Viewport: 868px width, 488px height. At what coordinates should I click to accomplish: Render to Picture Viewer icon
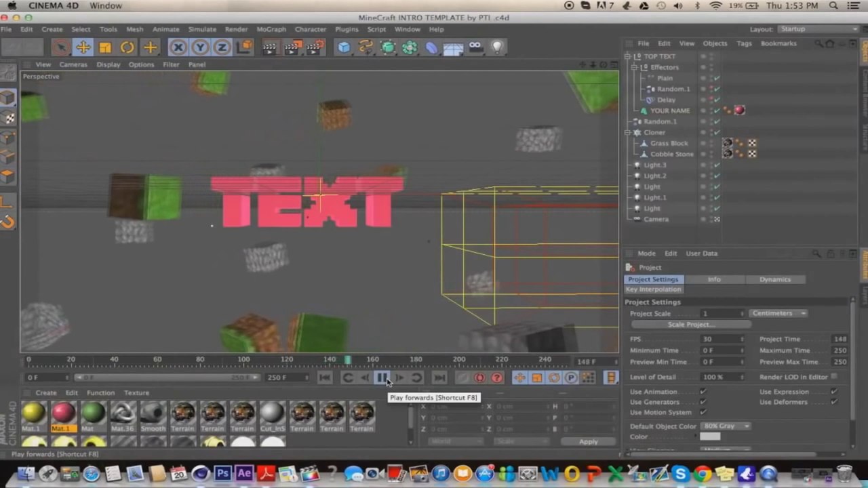(x=292, y=47)
